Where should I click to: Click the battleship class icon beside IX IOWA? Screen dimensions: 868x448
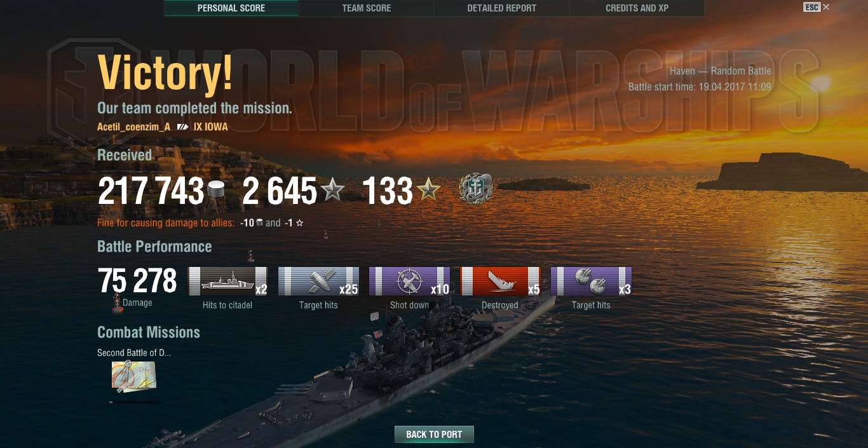pyautogui.click(x=183, y=127)
